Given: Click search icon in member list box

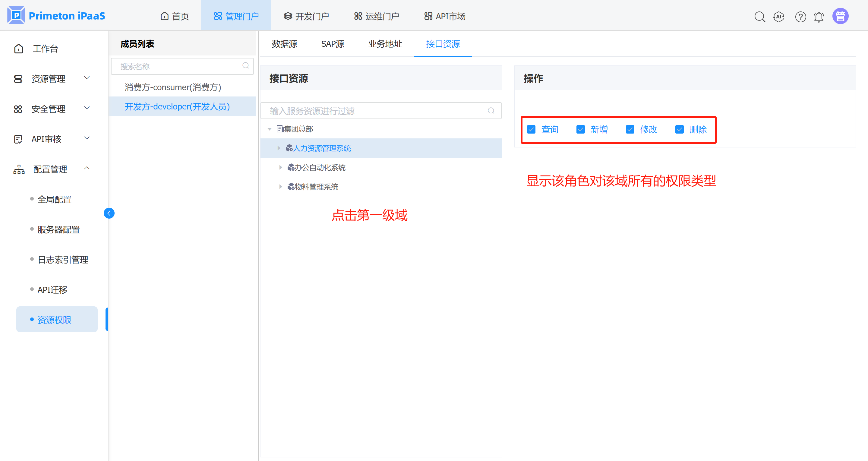Looking at the screenshot, I should coord(246,66).
